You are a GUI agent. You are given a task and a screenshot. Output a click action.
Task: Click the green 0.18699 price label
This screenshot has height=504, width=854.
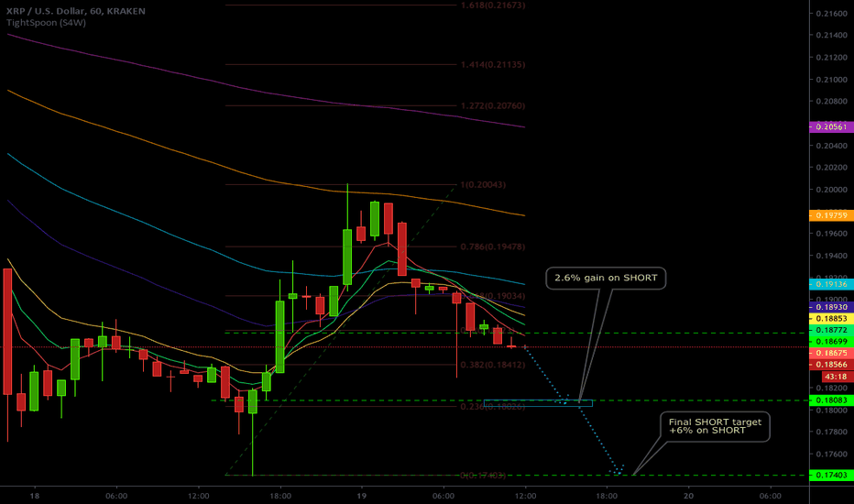pyautogui.click(x=832, y=342)
